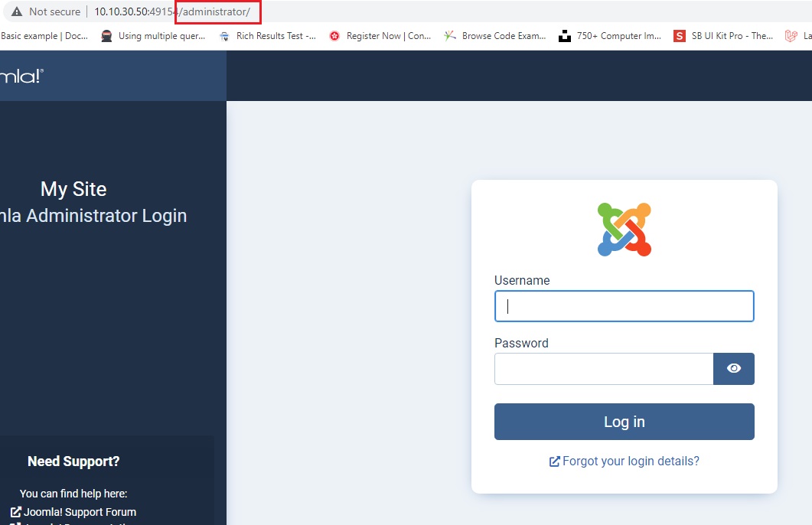Click the Not secure warning icon

17,11
